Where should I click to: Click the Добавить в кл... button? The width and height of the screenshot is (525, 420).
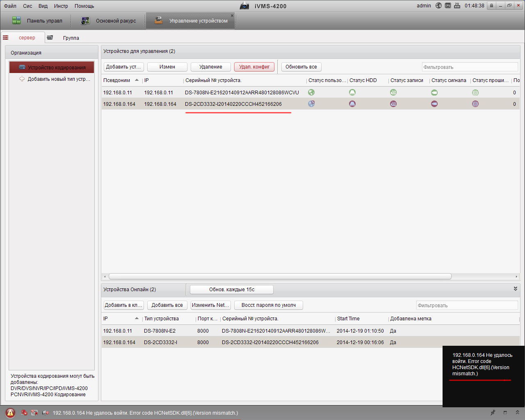(x=123, y=305)
